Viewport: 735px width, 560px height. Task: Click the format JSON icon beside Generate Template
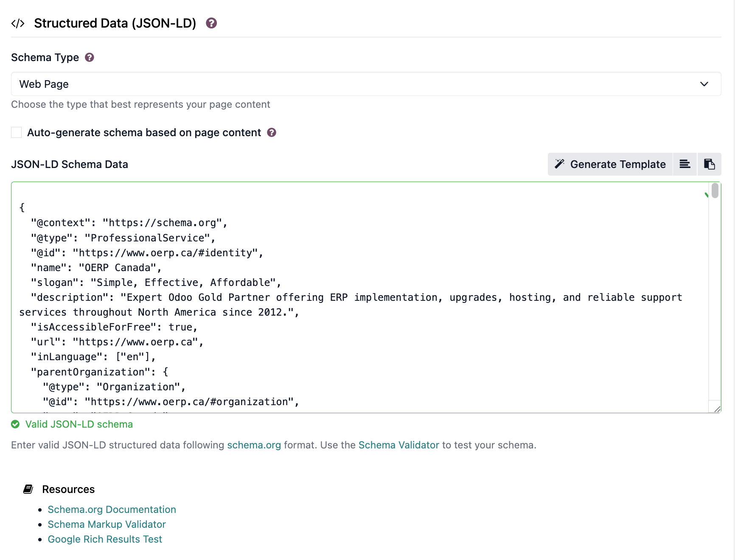pos(685,164)
